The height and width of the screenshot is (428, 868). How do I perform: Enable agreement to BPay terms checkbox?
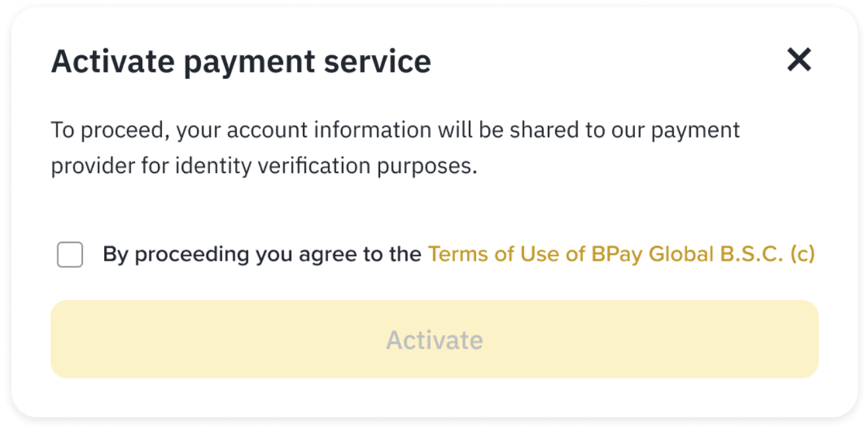(70, 254)
